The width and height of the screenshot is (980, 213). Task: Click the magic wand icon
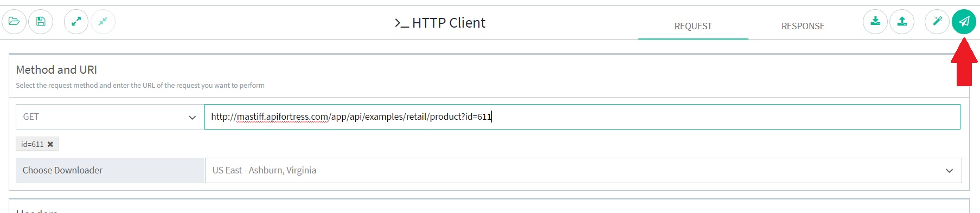[x=937, y=22]
